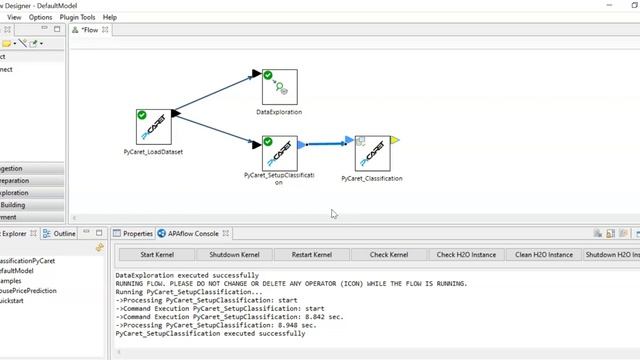
Task: Open the Help menu
Action: [x=110, y=17]
